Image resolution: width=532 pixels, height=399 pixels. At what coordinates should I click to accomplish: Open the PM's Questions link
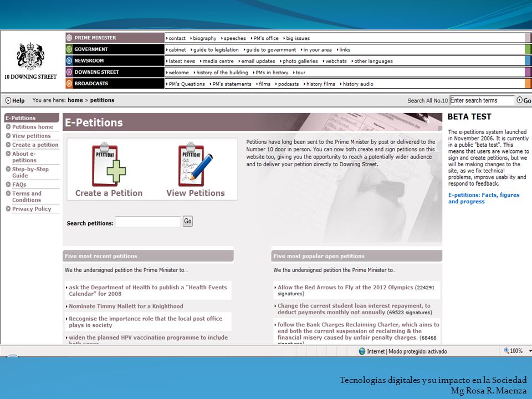tap(187, 84)
